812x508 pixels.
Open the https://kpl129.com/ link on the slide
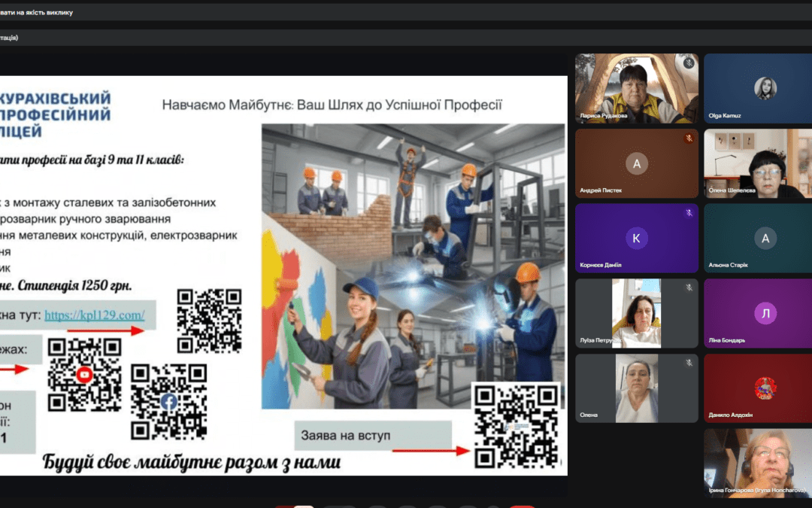pyautogui.click(x=94, y=315)
